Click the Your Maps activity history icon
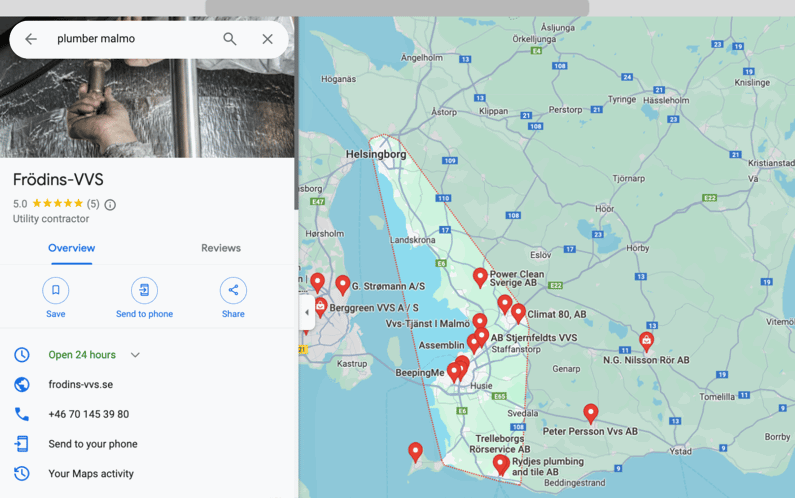The width and height of the screenshot is (795, 498). click(x=22, y=474)
